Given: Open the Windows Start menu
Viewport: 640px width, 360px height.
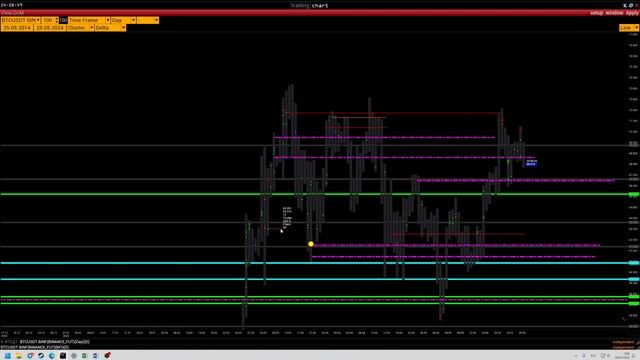Looking at the screenshot, I should coord(8,356).
